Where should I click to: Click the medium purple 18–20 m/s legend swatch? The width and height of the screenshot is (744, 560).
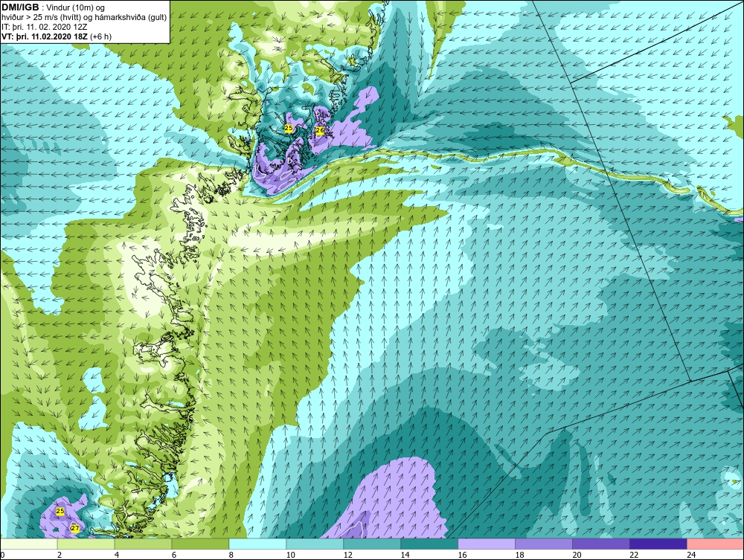click(x=544, y=544)
